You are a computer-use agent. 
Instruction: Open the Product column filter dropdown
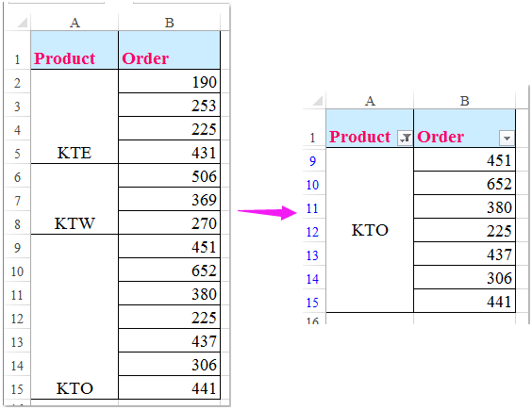[405, 138]
